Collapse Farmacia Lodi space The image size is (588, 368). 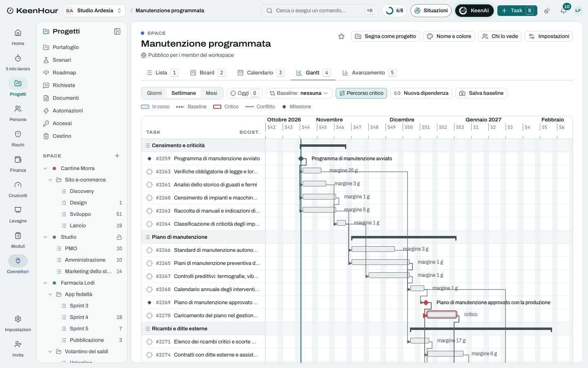[x=45, y=283]
